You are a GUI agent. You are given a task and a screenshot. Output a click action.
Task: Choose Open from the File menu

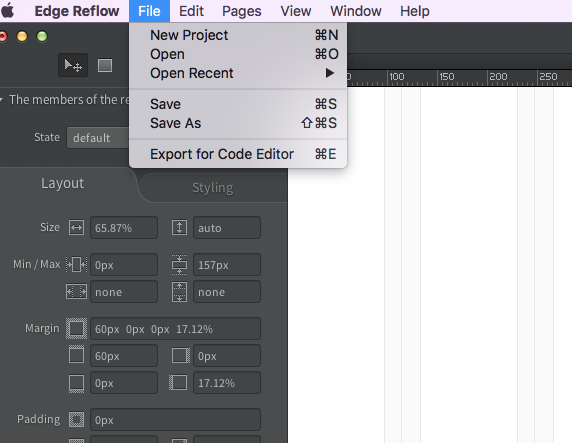[238, 54]
